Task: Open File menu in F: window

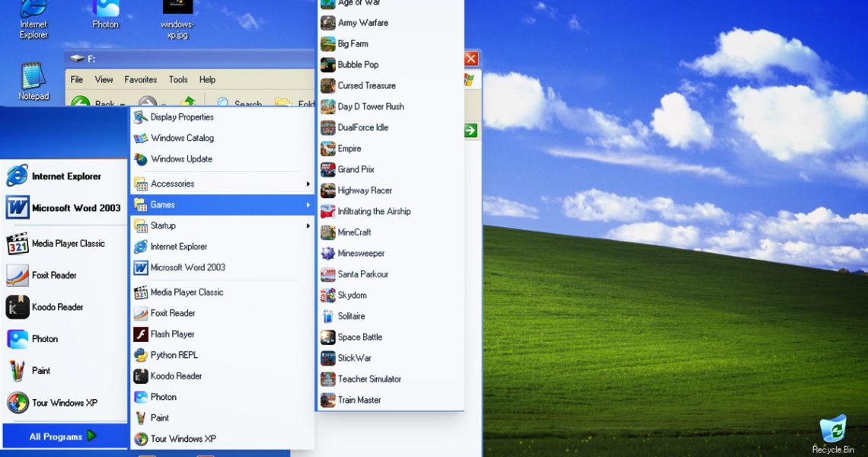Action: pos(77,80)
